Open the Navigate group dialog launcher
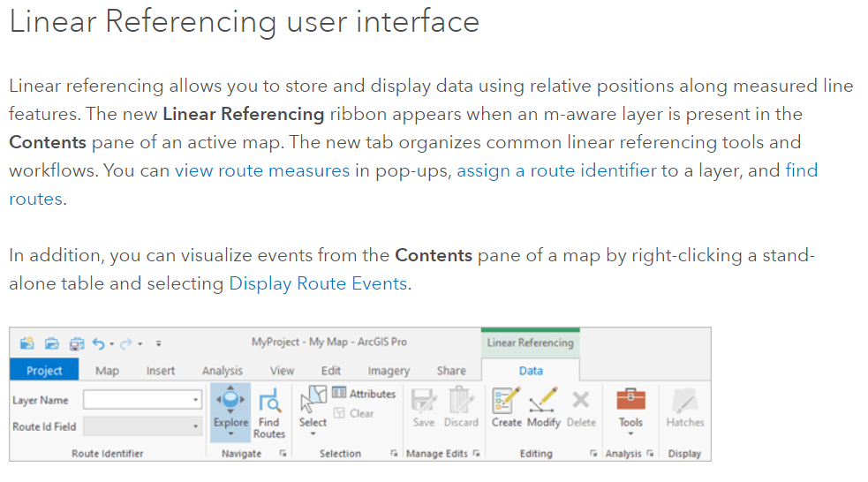 pyautogui.click(x=283, y=453)
